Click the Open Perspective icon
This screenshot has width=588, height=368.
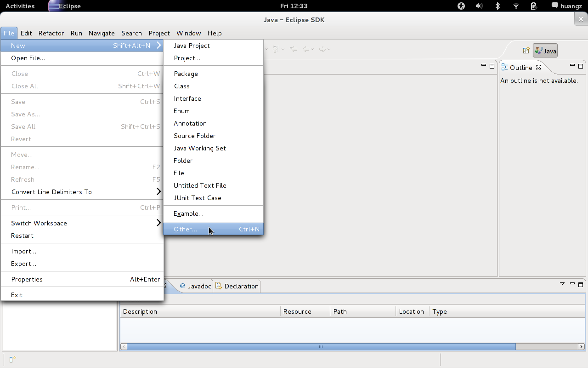(x=526, y=51)
